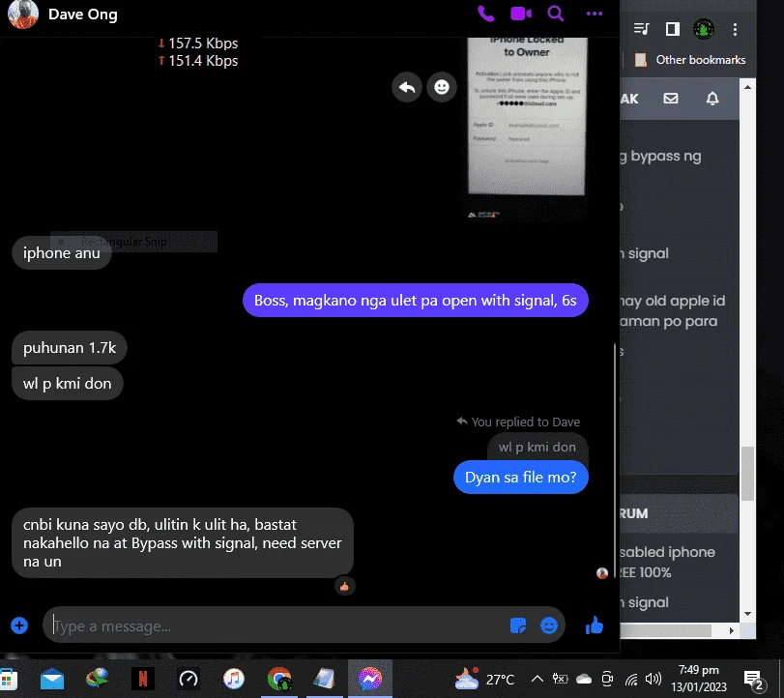Open the speedometer app in the taskbar
This screenshot has width=784, height=698.
click(x=189, y=679)
